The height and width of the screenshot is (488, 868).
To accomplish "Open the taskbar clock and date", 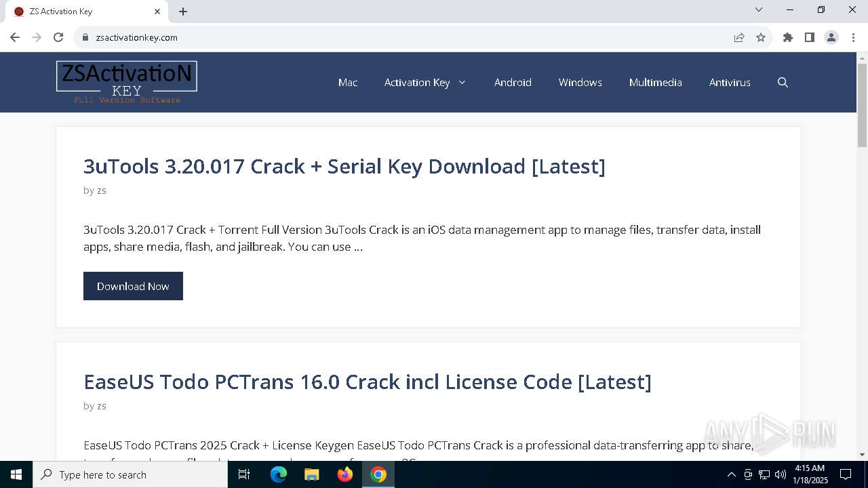I will [810, 474].
